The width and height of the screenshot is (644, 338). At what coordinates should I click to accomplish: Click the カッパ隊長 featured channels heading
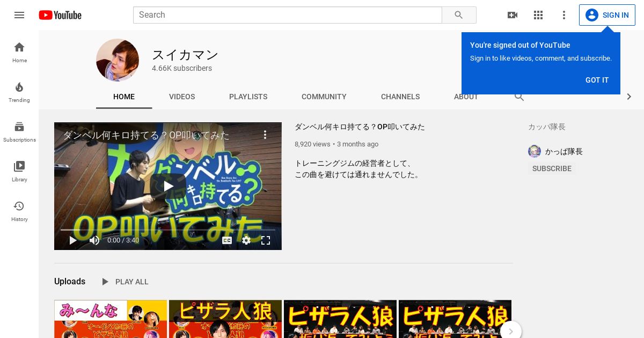[x=547, y=127]
